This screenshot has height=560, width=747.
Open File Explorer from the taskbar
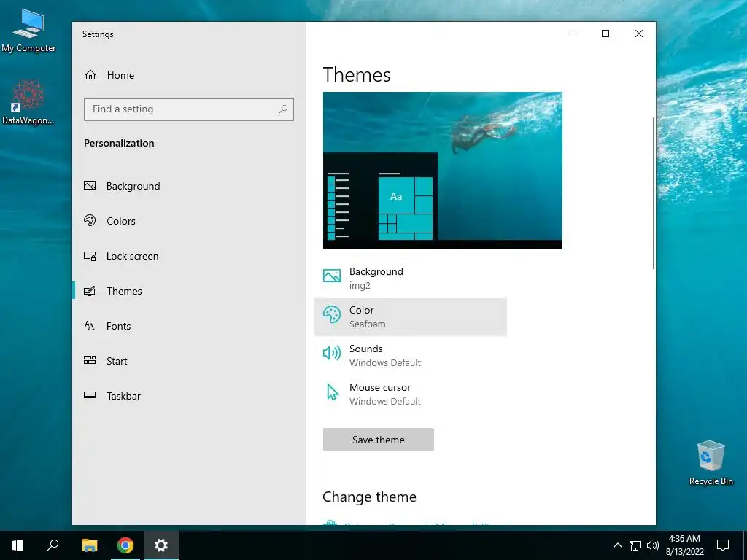[89, 545]
